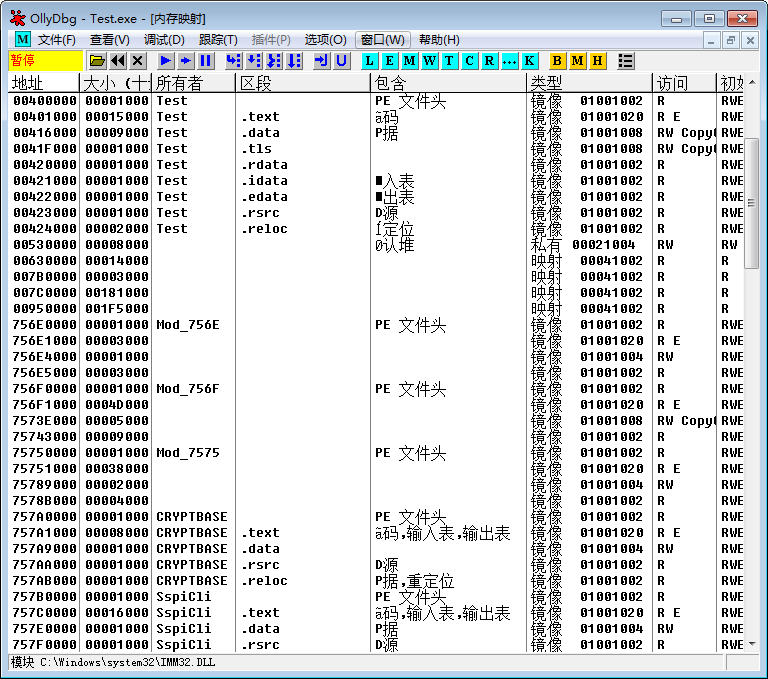Open the 查看(V) menu

click(110, 40)
